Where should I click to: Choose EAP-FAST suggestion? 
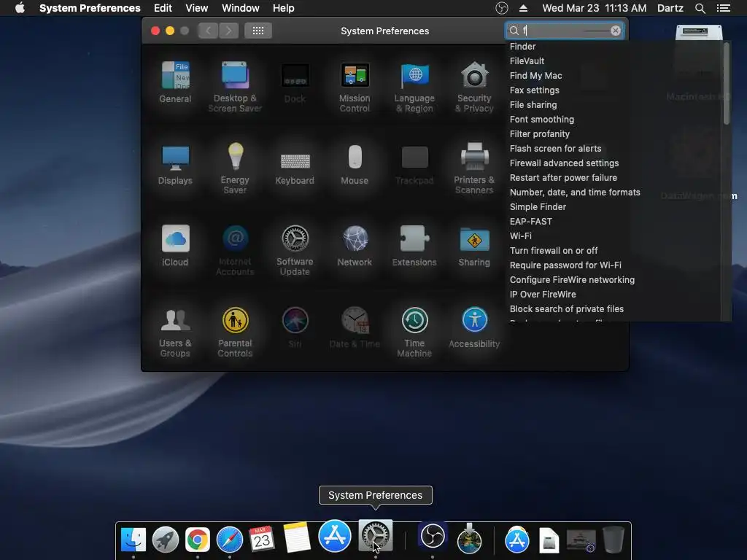coord(531,222)
